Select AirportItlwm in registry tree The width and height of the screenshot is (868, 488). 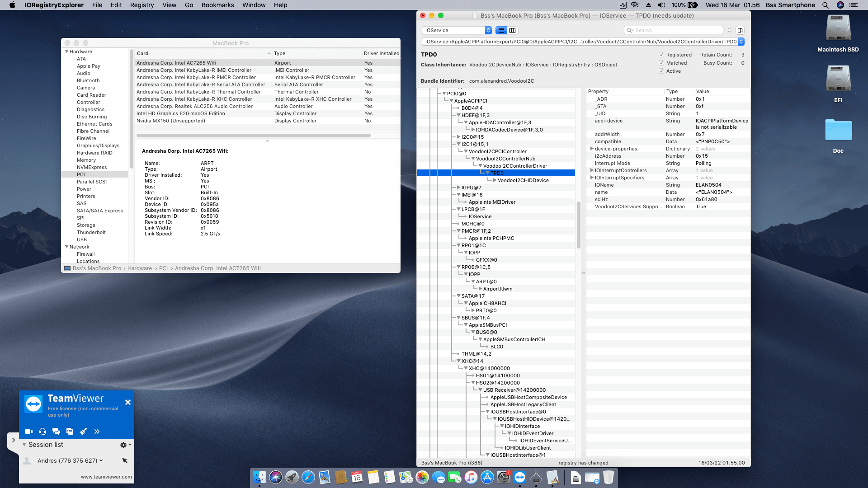click(497, 289)
